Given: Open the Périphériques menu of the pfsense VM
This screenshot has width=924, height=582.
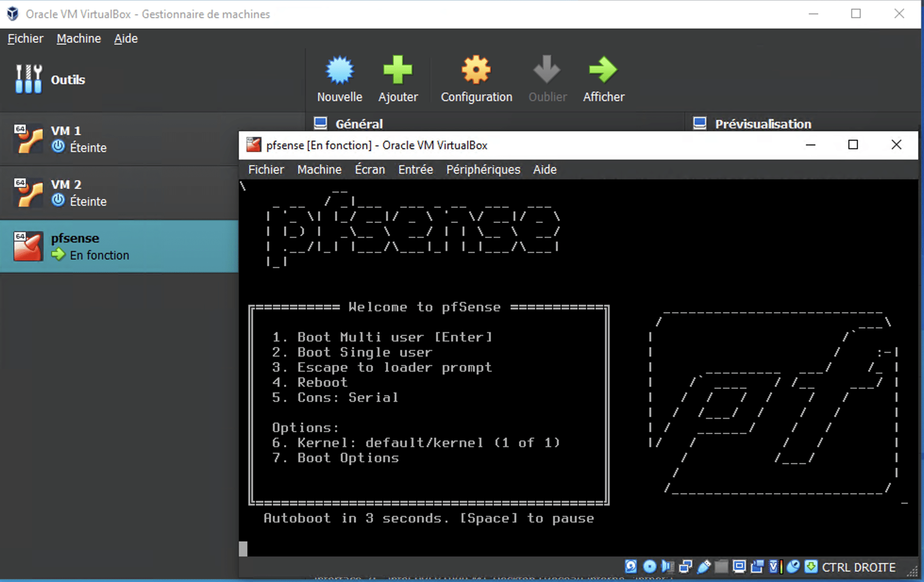Looking at the screenshot, I should point(483,170).
